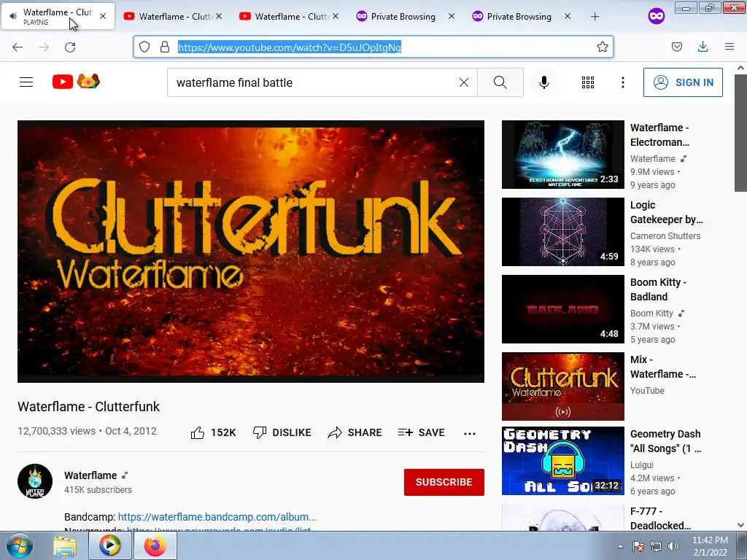Open the system tray volume icon
The width and height of the screenshot is (747, 560).
point(673,546)
